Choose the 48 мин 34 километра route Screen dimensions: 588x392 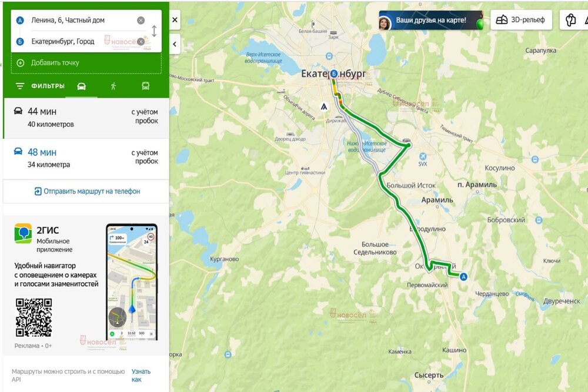(x=86, y=158)
